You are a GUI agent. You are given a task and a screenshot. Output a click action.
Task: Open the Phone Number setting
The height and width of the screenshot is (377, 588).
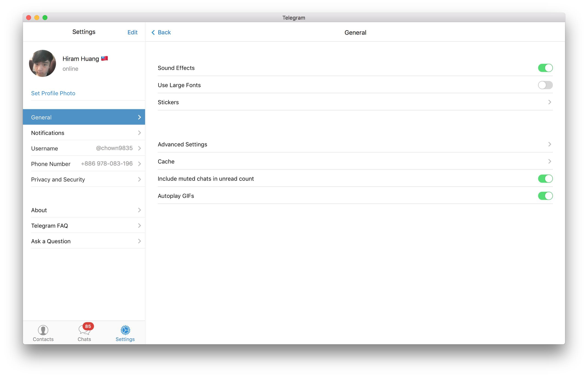84,164
